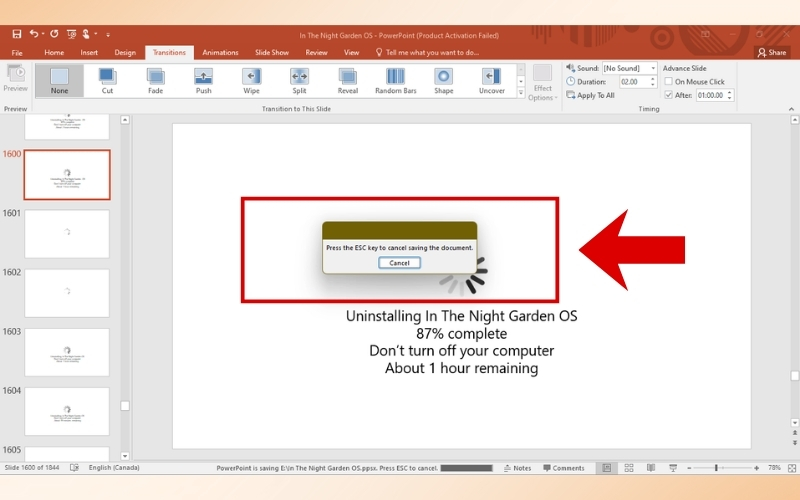Switch to the Review tab
Viewport: 800px width, 500px height.
(x=316, y=53)
